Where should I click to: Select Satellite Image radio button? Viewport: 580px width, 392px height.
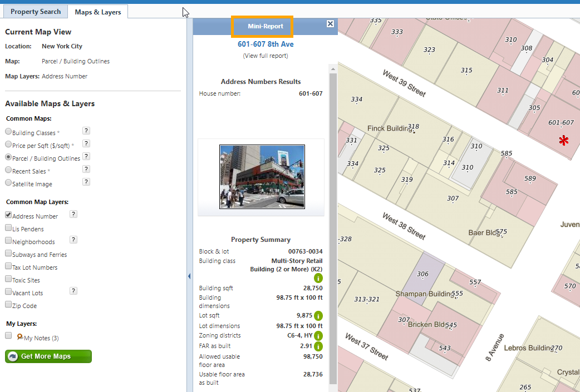click(8, 182)
